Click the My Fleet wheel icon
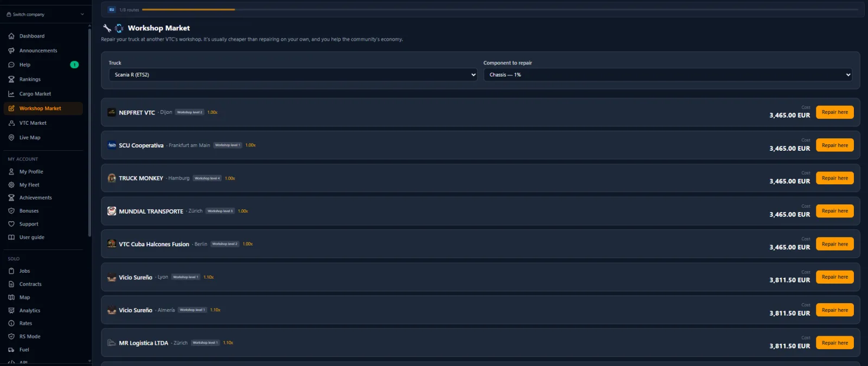The image size is (868, 366). pos(11,185)
